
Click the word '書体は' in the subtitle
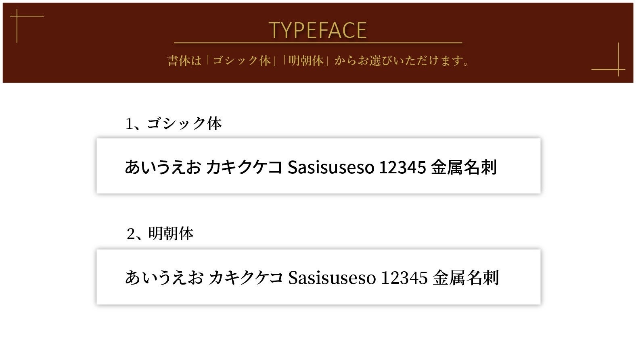184,61
